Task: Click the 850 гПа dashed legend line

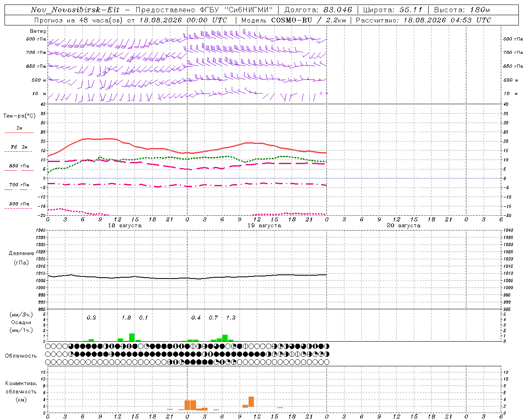Action: click(19, 170)
